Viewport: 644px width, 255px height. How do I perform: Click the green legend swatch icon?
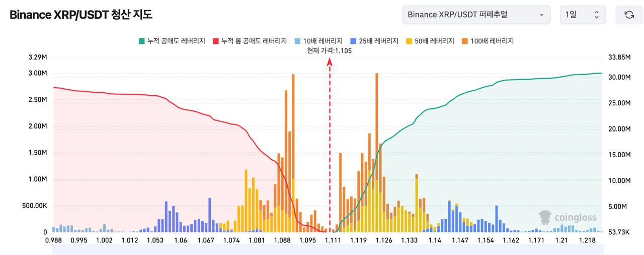(x=141, y=41)
